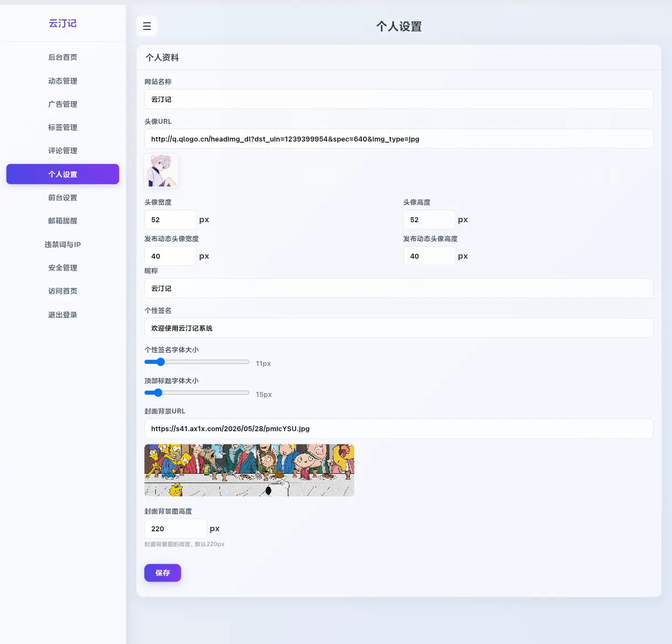Image resolution: width=672 pixels, height=644 pixels.
Task: Go to 安全管理
Action: tap(62, 268)
